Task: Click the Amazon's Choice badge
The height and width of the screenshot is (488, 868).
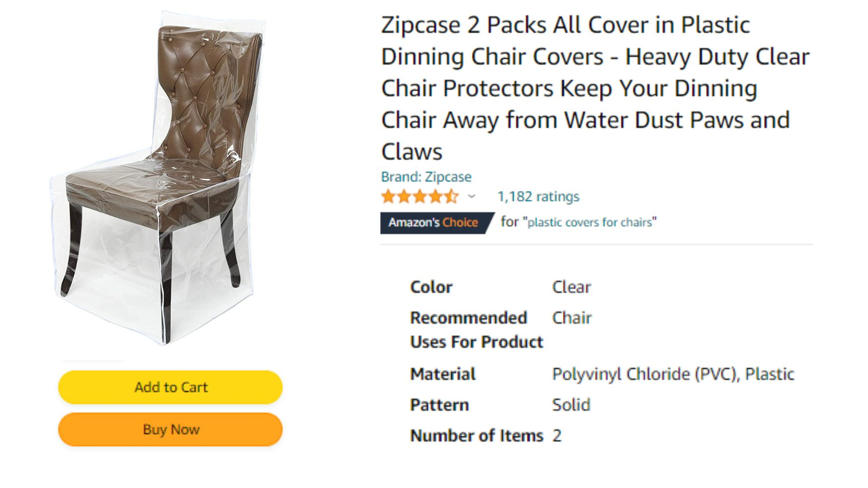Action: (437, 223)
